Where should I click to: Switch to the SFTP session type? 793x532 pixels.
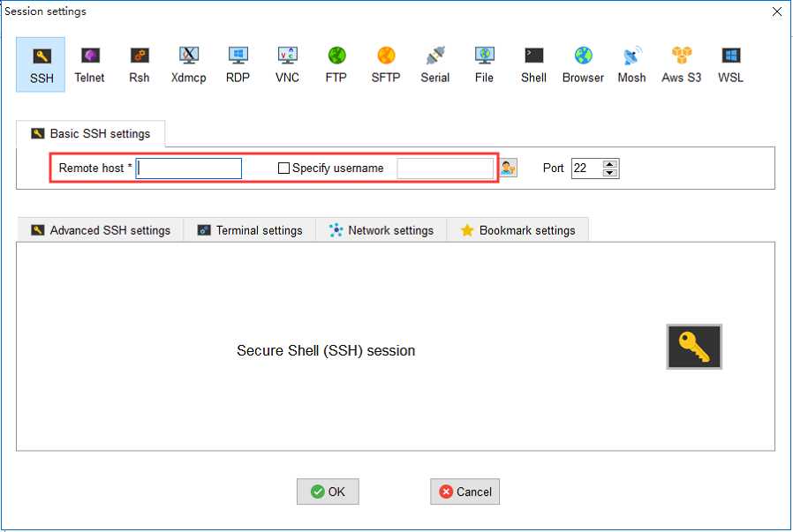[385, 64]
